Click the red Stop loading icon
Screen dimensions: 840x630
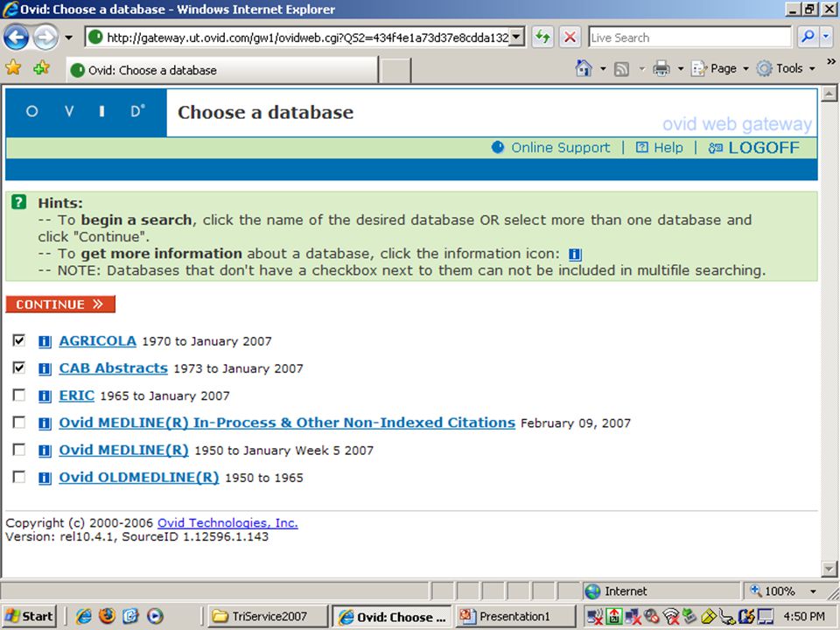(570, 37)
